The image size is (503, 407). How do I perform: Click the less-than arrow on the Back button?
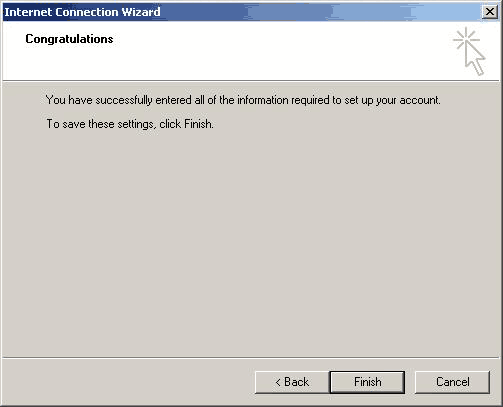[278, 382]
